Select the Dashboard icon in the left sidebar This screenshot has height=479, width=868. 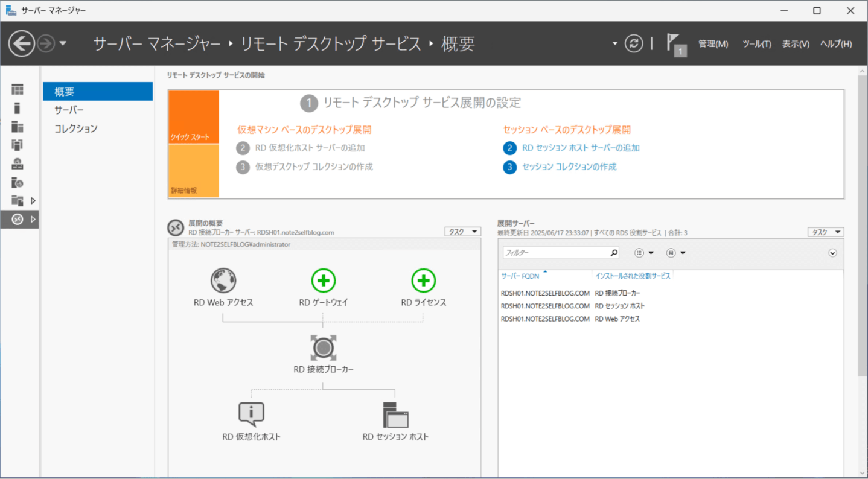coord(17,89)
